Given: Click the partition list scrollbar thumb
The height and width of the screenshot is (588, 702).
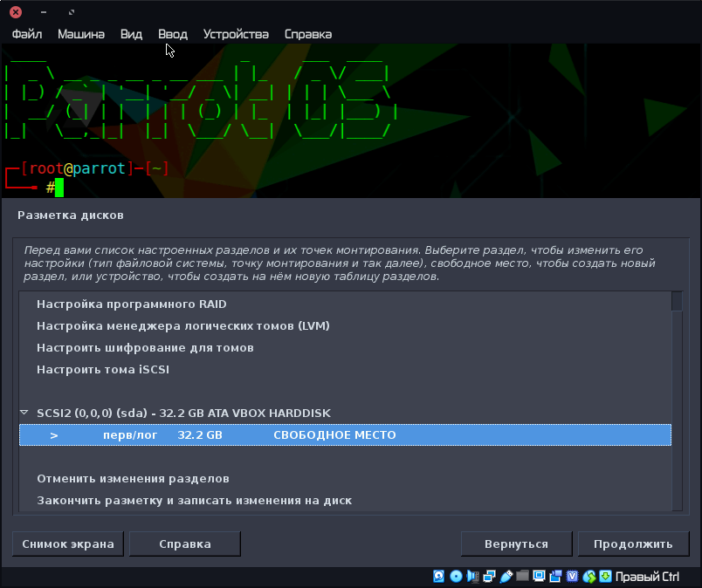Looking at the screenshot, I should pos(677,301).
